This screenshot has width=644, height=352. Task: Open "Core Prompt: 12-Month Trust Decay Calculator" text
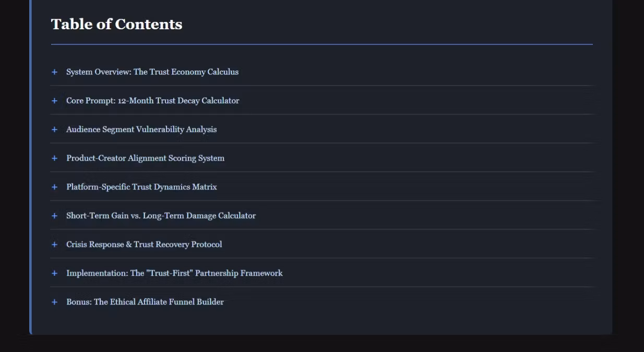click(152, 101)
